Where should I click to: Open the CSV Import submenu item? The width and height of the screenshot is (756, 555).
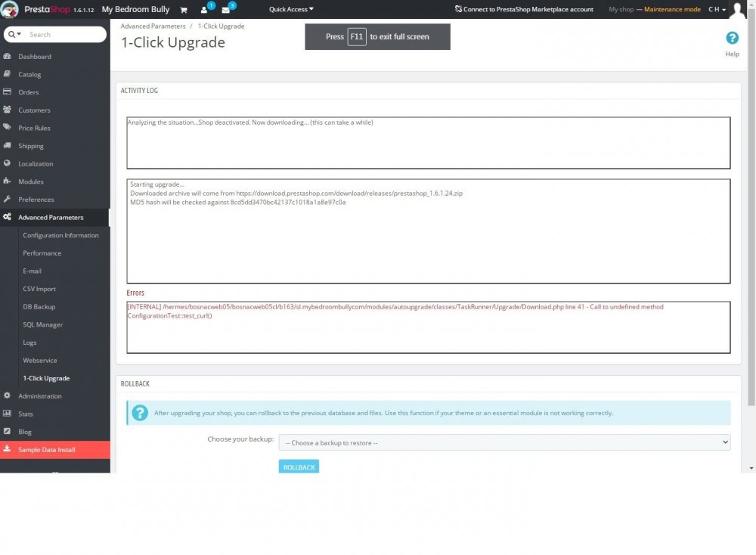tap(39, 289)
